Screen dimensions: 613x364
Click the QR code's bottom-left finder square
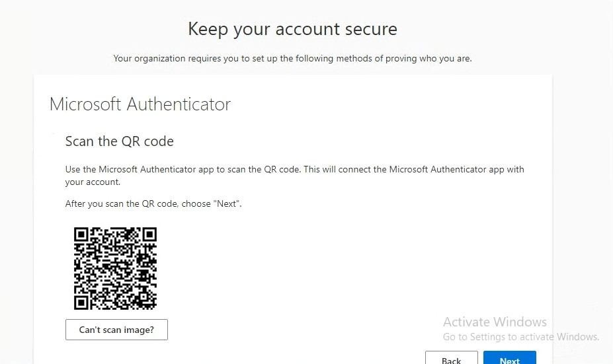82,302
